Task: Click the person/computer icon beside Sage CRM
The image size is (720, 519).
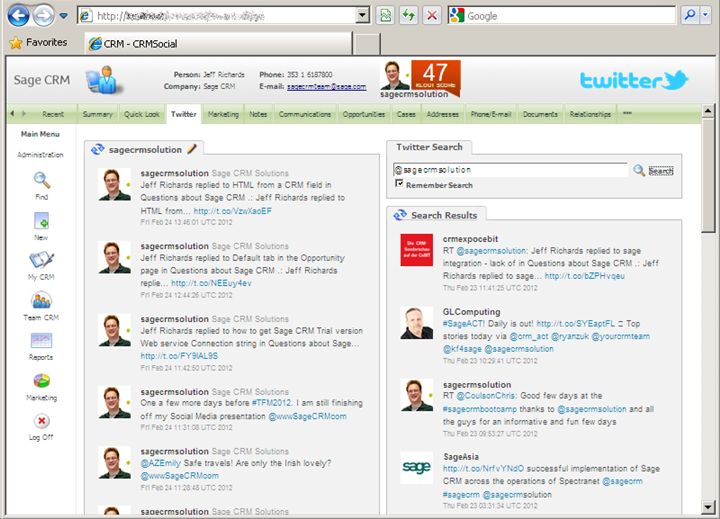Action: pyautogui.click(x=104, y=80)
